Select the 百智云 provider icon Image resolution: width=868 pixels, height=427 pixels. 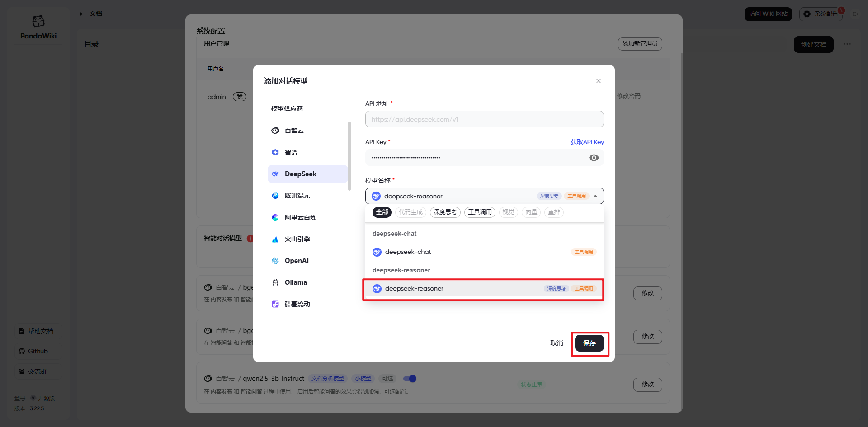pos(275,131)
